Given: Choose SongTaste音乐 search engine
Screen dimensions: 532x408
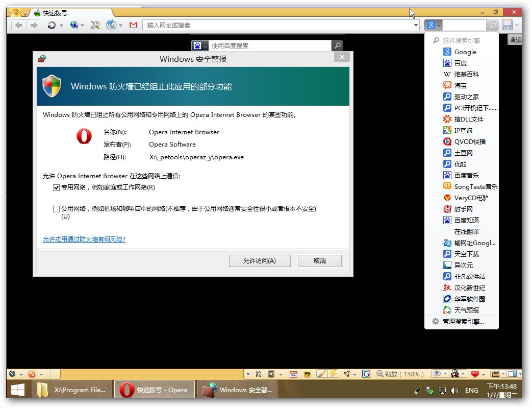Looking at the screenshot, I should 462,186.
